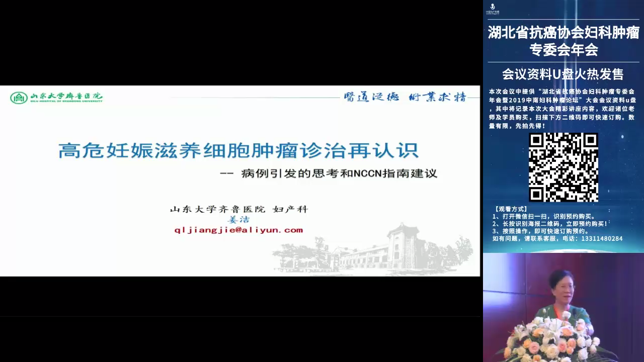Click the calligraphy slogan in slide header
This screenshot has height=362, width=644.
tap(405, 97)
